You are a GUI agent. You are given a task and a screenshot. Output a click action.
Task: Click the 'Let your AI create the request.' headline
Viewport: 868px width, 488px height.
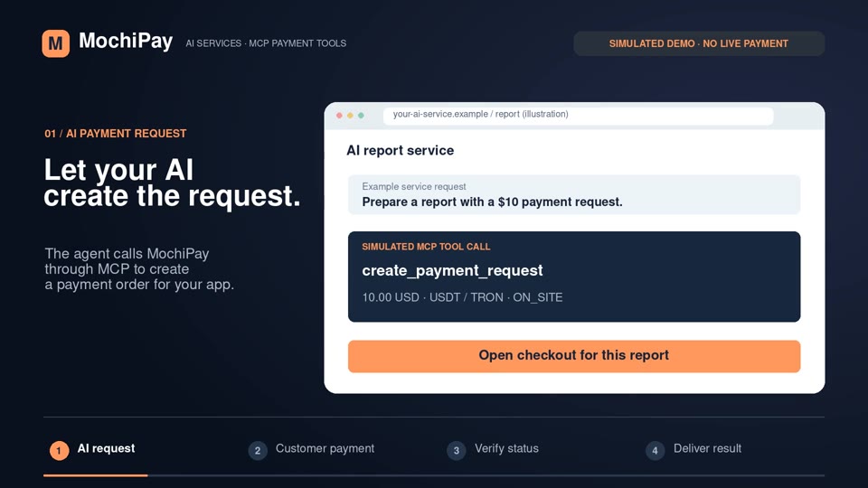[x=172, y=183]
